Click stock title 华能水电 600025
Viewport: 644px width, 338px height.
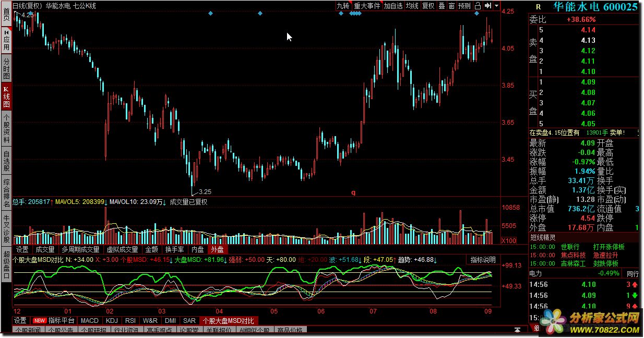595,7
